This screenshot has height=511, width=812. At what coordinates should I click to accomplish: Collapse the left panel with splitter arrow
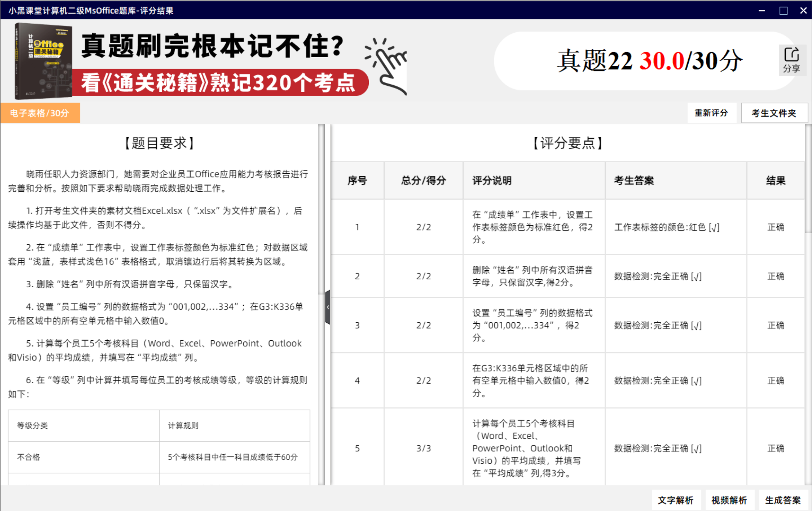328,307
